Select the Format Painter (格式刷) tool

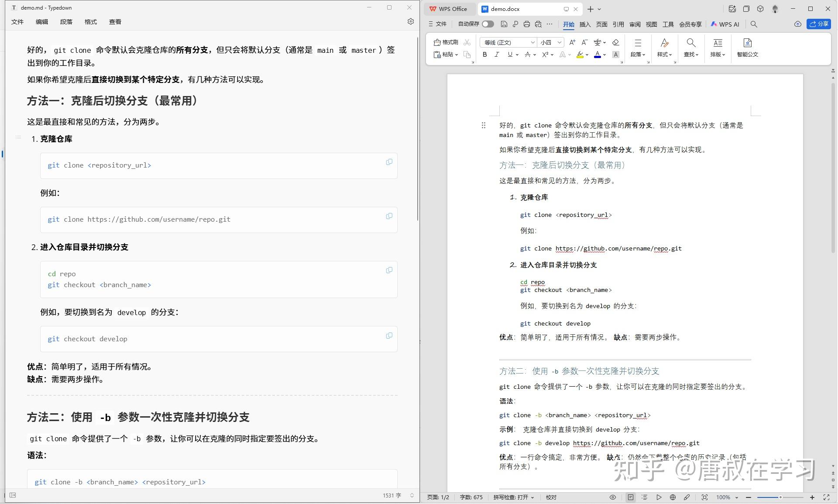[446, 42]
